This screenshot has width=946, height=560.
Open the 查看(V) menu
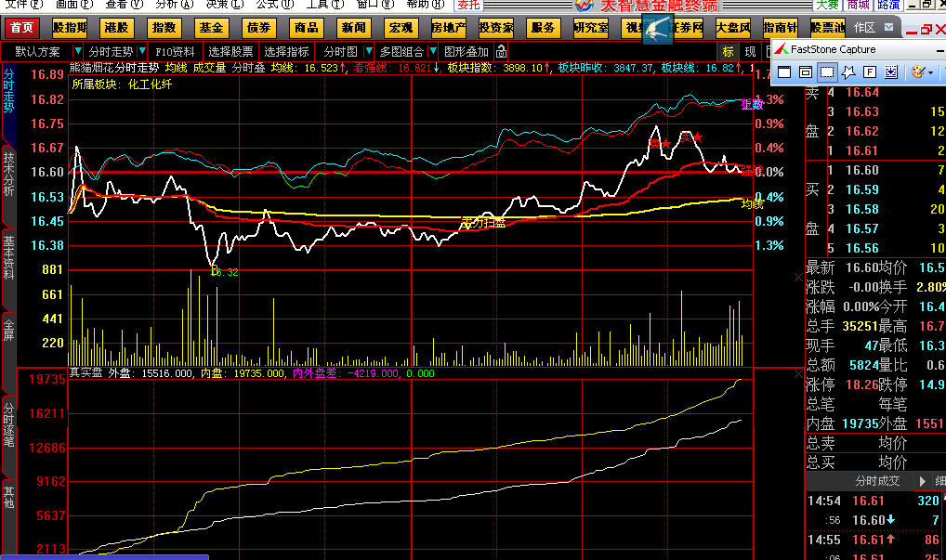124,5
